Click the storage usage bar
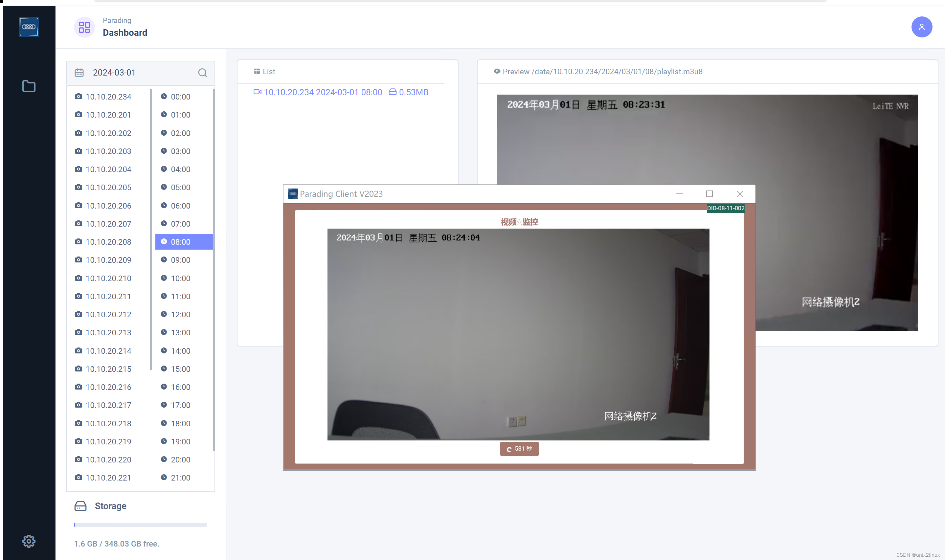This screenshot has height=560, width=945. click(x=140, y=525)
